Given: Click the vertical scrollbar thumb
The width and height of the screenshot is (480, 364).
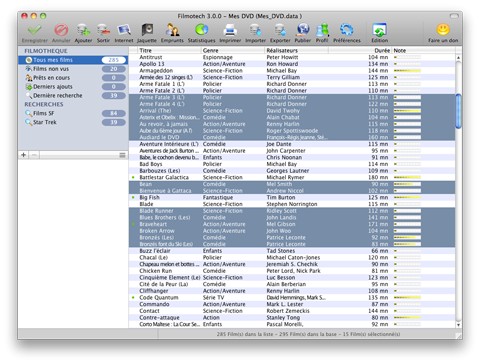Looking at the screenshot, I should click(x=458, y=111).
